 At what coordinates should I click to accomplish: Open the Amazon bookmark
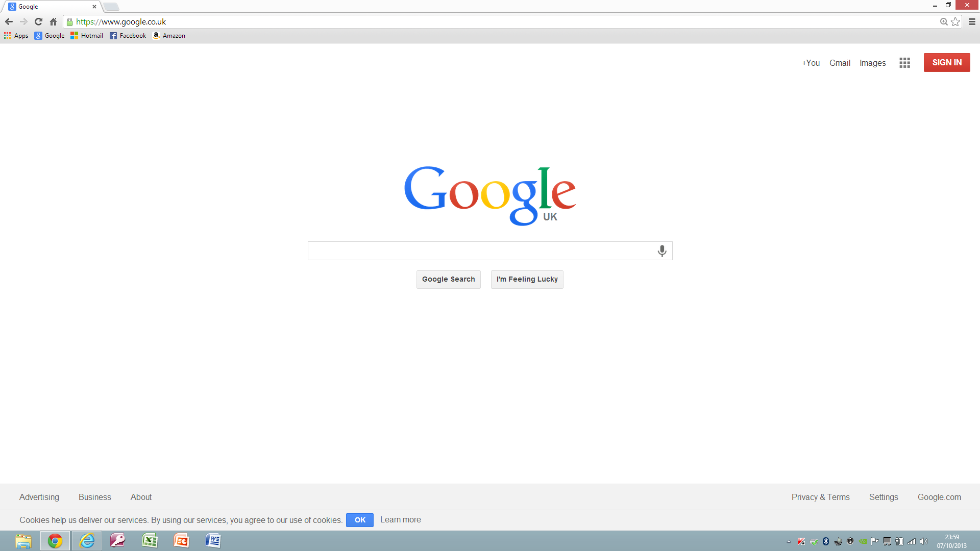[x=169, y=36]
